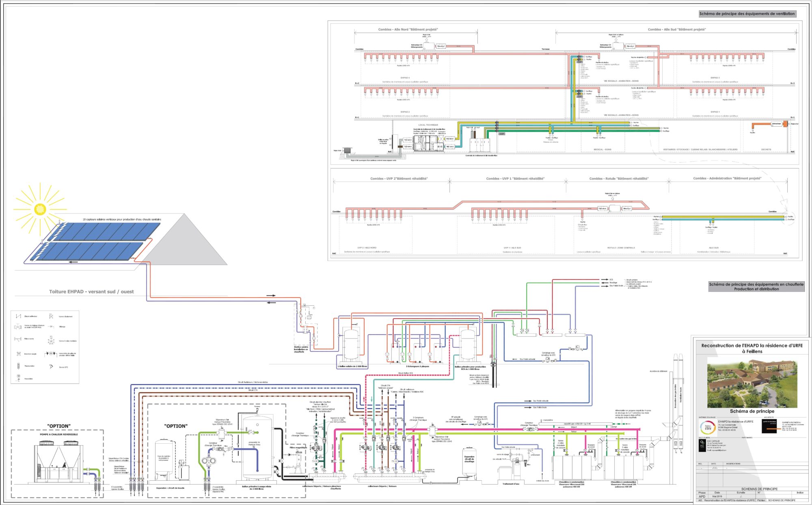
Task: Select the upper row of blue solar collectors
Action: [x=104, y=232]
